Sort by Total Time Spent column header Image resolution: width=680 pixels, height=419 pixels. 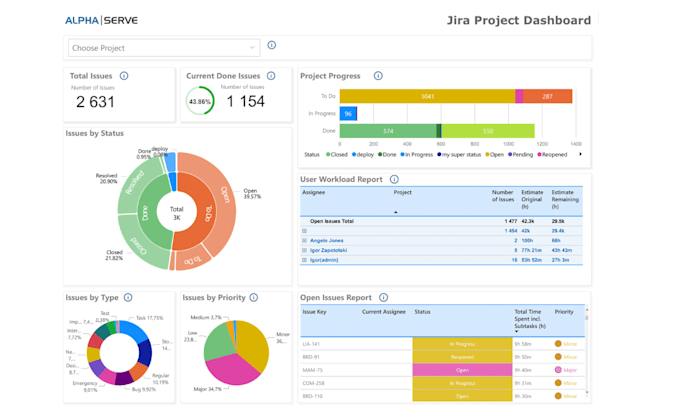(x=528, y=319)
